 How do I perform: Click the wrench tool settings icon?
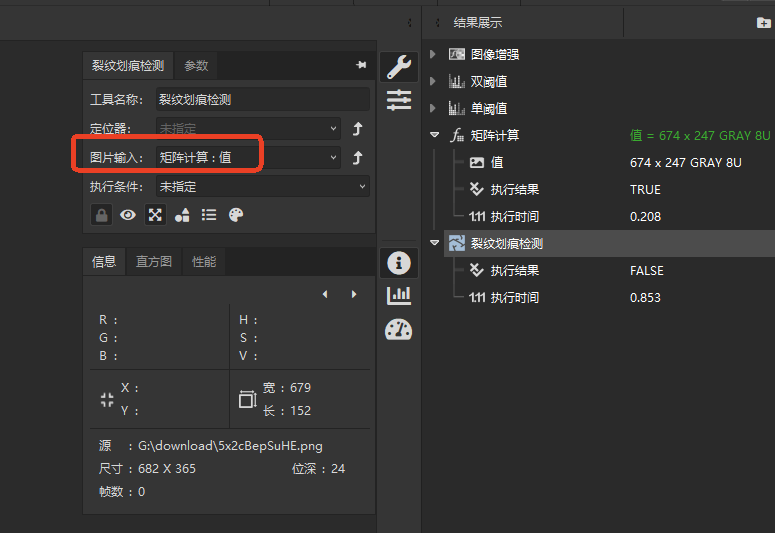point(399,67)
